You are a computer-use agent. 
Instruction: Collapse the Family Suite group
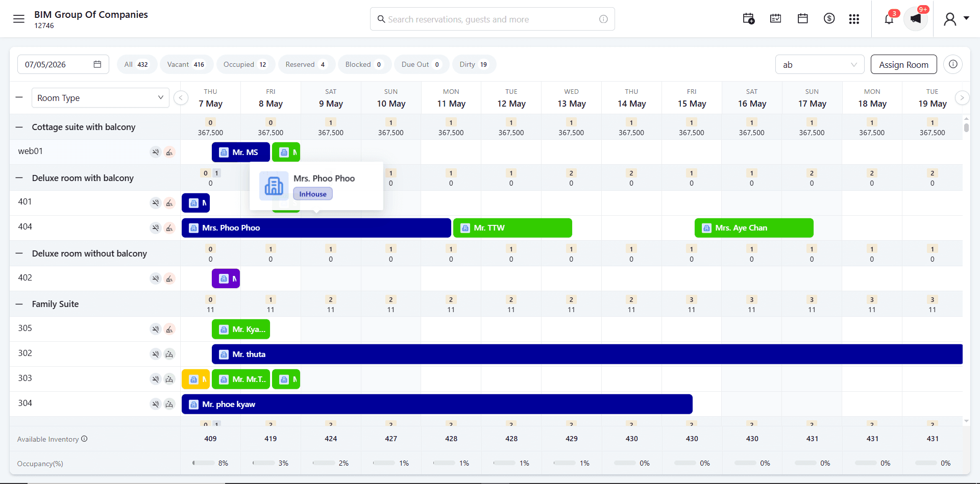(x=19, y=304)
